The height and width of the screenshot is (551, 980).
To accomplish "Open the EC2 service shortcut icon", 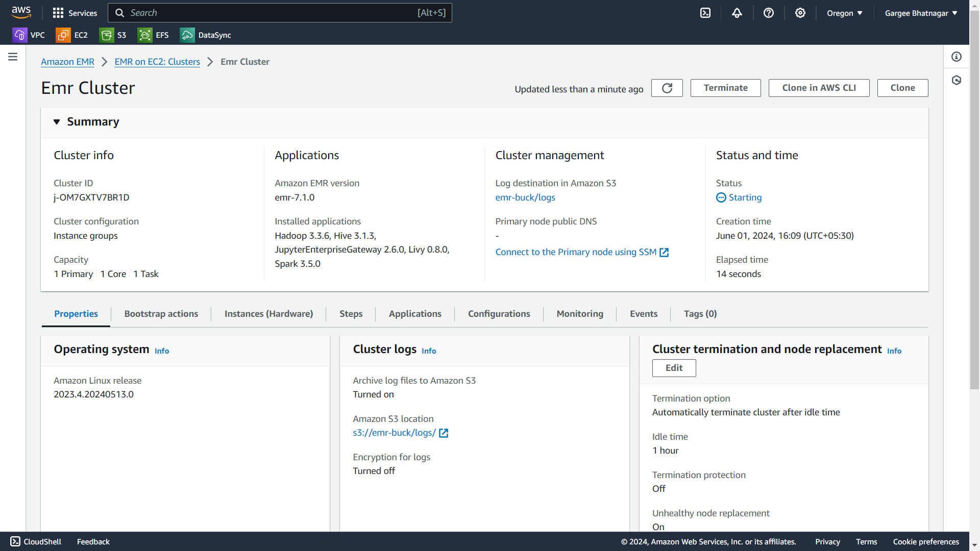I will (63, 35).
